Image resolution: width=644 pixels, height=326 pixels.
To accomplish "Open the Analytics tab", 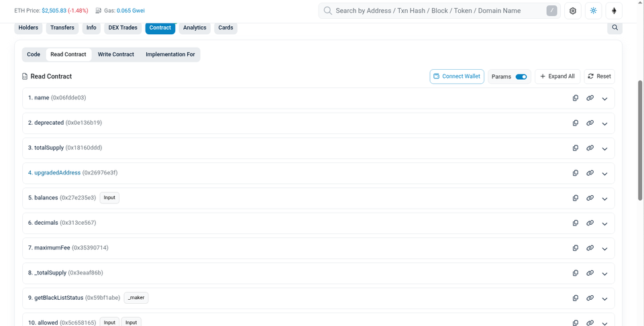I will (x=195, y=28).
